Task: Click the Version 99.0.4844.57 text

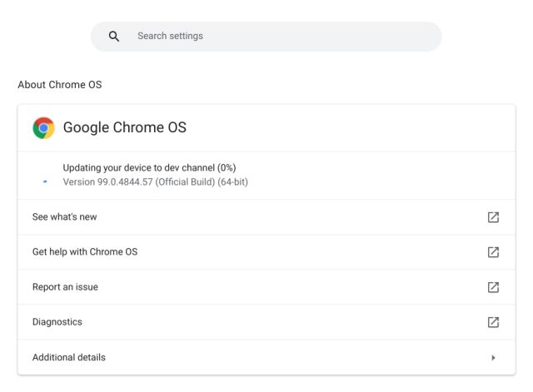Action: tap(156, 182)
